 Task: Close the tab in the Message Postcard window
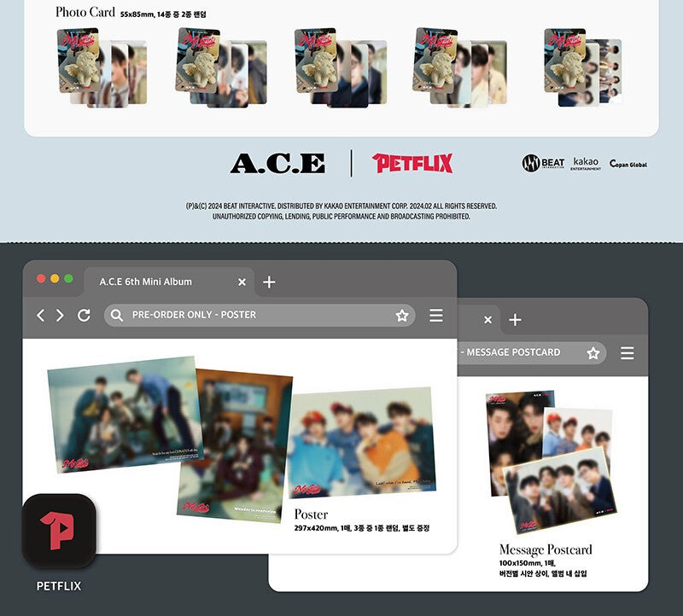487,320
